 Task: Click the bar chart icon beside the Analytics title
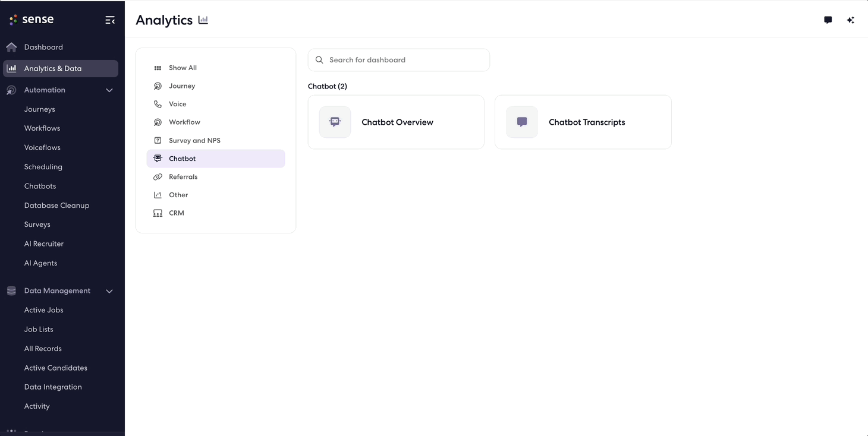tap(203, 20)
